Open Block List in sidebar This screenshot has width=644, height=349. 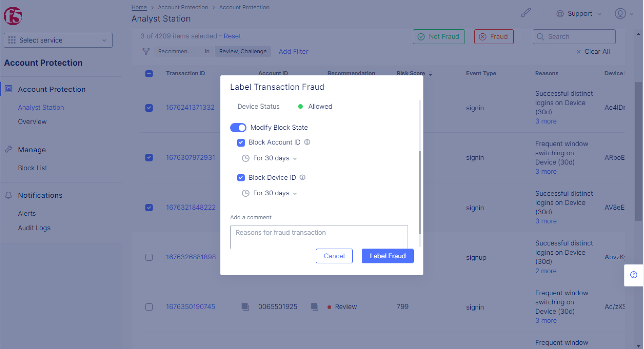point(33,168)
